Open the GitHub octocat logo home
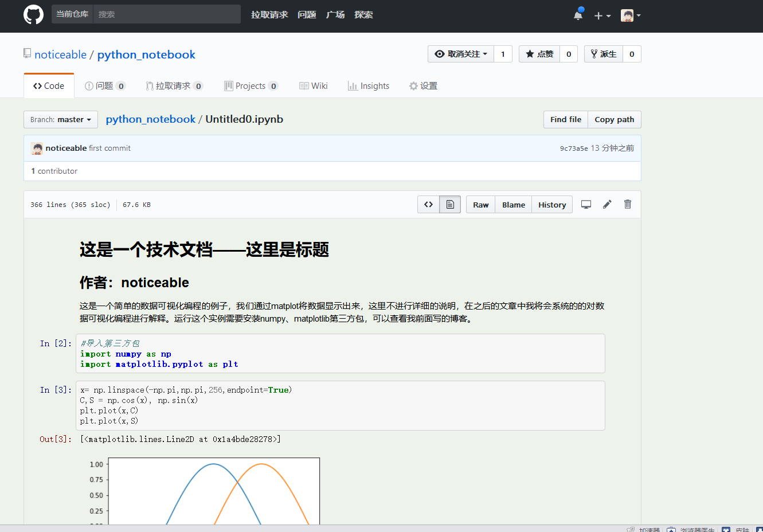This screenshot has width=763, height=532. coord(33,15)
